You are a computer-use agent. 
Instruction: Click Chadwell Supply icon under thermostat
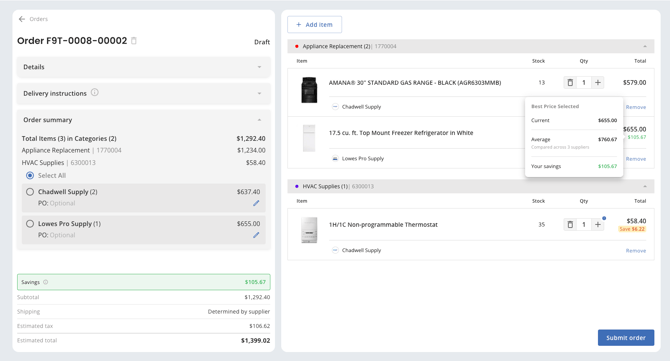click(x=335, y=250)
